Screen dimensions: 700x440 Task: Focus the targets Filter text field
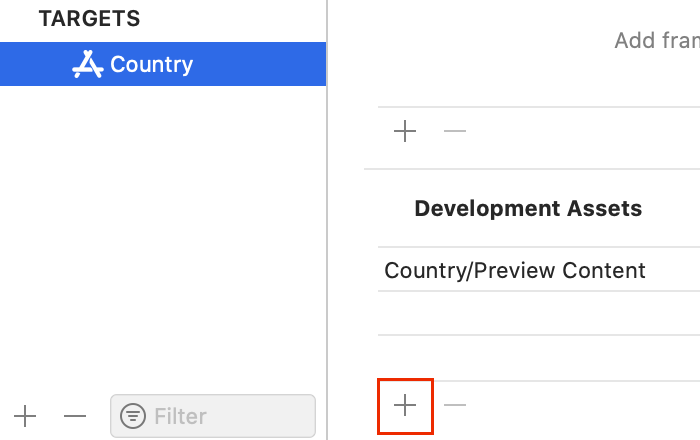(x=213, y=416)
